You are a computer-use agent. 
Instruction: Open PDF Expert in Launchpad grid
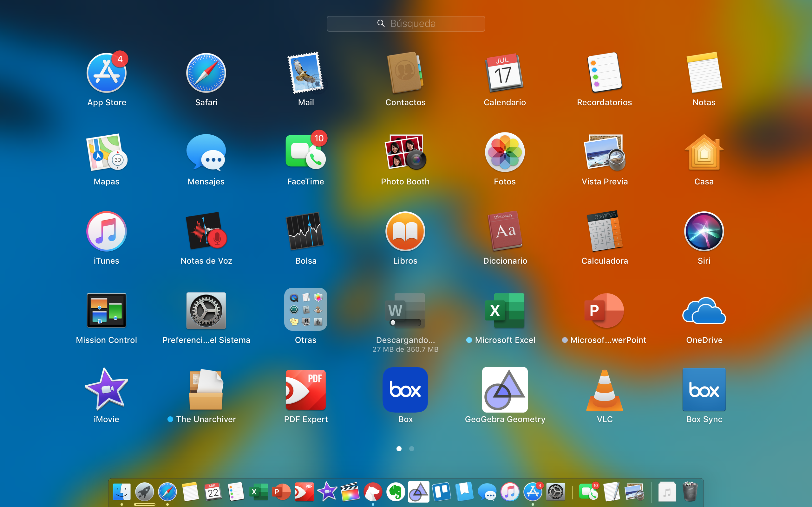[x=305, y=390]
